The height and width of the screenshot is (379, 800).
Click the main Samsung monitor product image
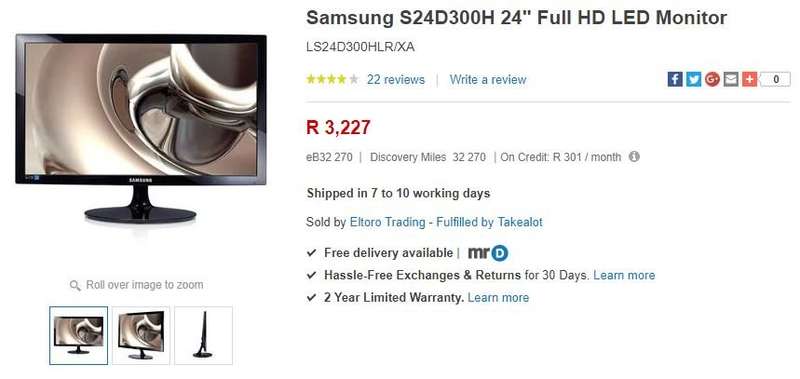pyautogui.click(x=141, y=129)
